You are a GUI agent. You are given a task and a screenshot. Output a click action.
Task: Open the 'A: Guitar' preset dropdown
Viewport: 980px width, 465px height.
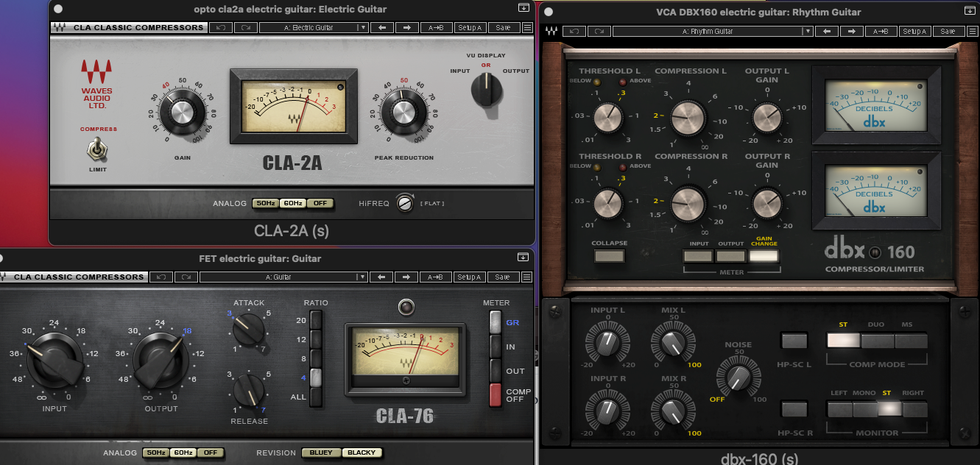283,277
